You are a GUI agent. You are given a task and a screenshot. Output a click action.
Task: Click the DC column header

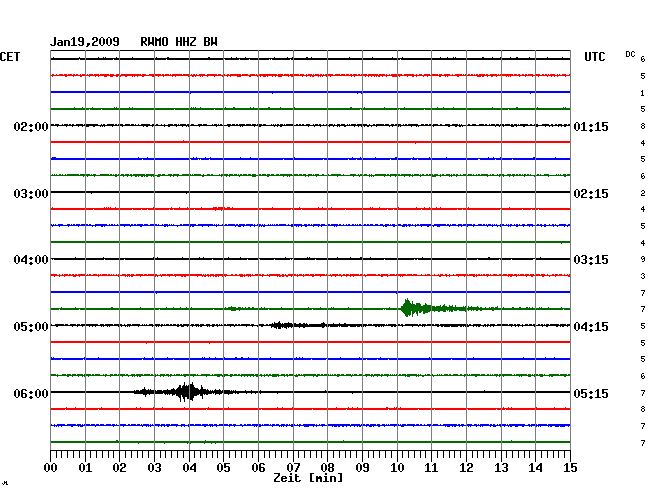click(x=630, y=54)
